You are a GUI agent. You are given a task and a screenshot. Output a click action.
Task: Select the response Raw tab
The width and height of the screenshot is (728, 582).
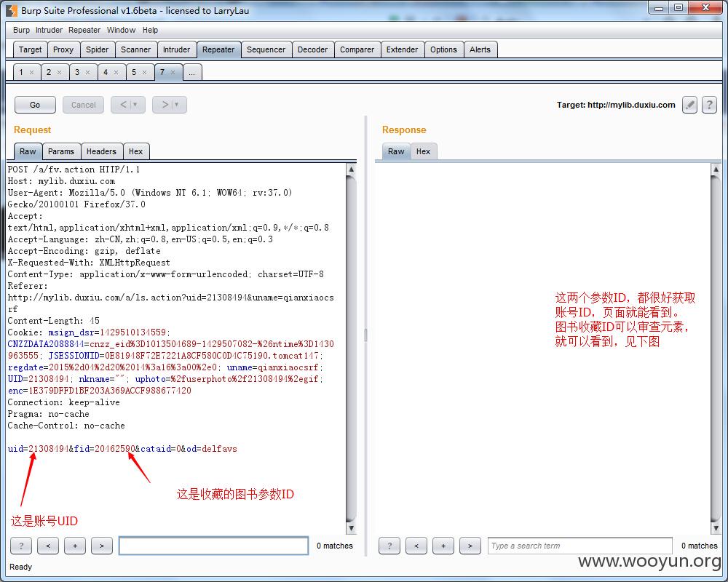[396, 152]
